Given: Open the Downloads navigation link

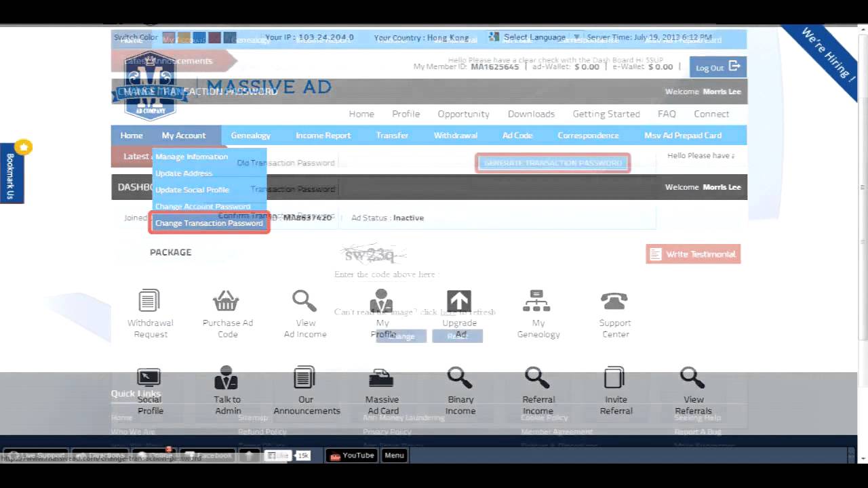Looking at the screenshot, I should click(x=531, y=114).
